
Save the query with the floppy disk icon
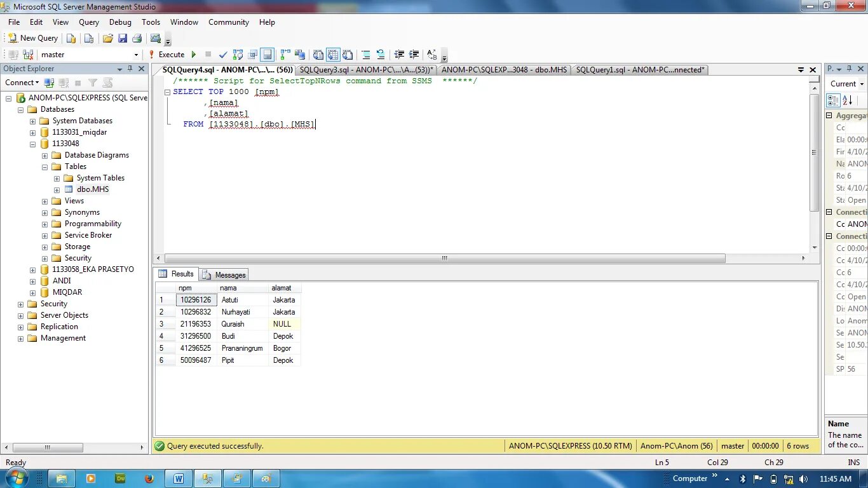(x=122, y=38)
